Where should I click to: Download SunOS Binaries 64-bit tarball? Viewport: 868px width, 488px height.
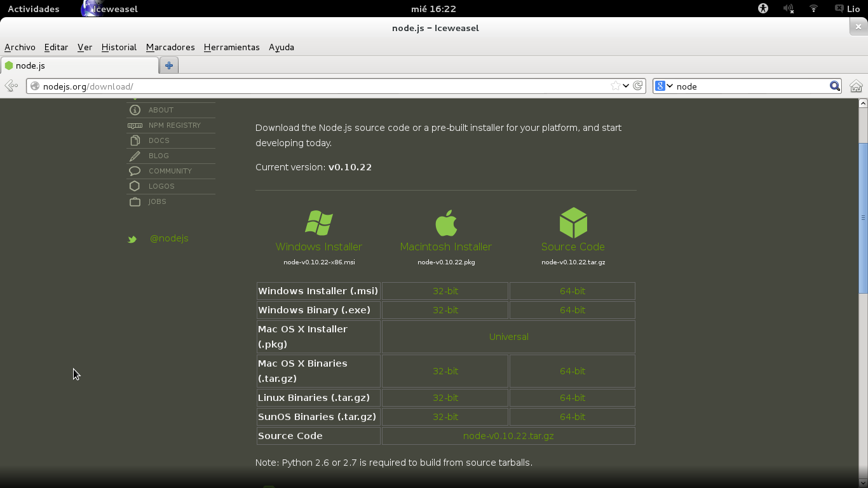pos(573,417)
